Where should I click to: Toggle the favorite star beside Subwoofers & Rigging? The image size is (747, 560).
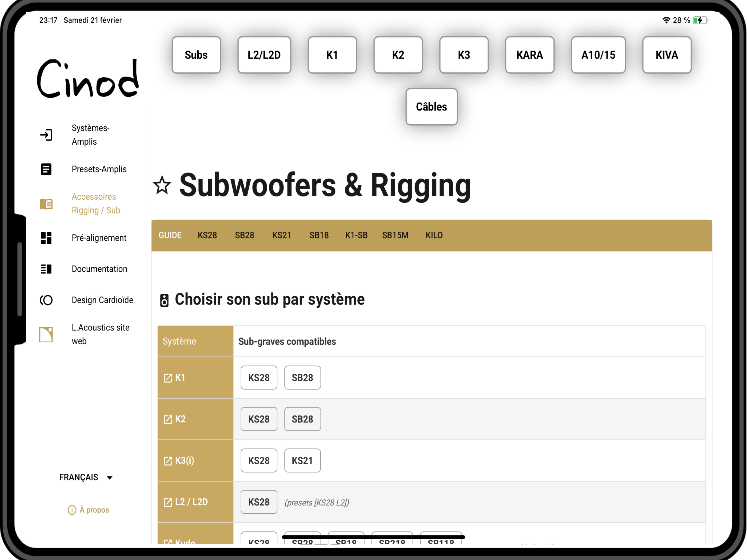coord(162,185)
